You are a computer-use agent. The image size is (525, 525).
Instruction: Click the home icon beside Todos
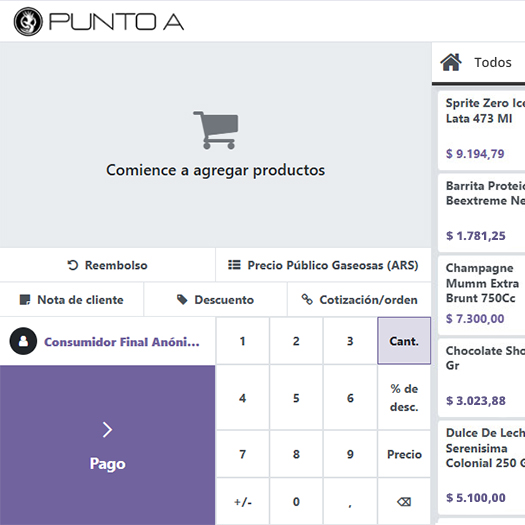tap(451, 62)
